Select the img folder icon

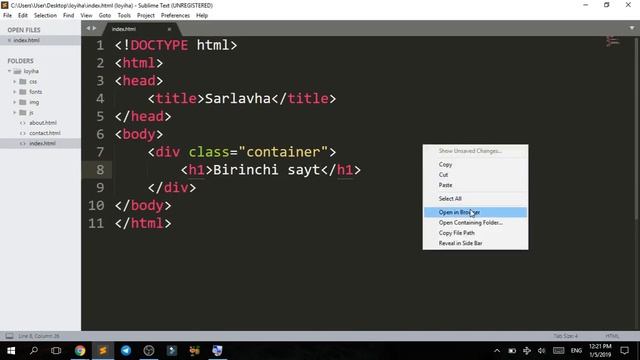coord(23,102)
